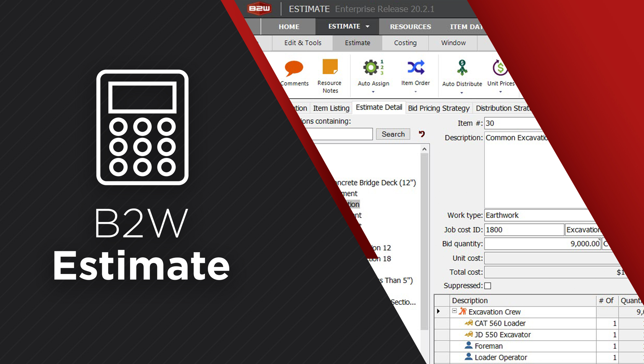
Task: Open the Distribution Strategy tab
Action: [x=503, y=108]
